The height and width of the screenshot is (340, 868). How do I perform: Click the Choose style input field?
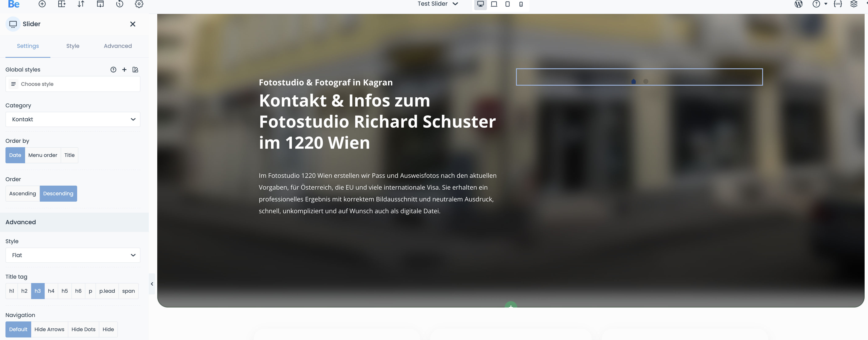73,84
